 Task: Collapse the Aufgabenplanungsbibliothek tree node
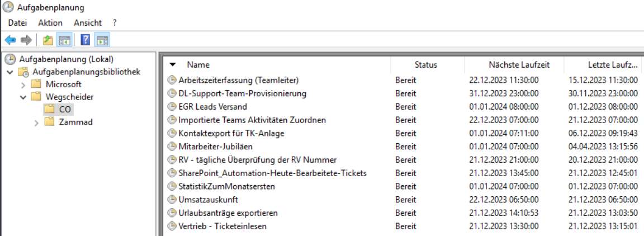10,72
